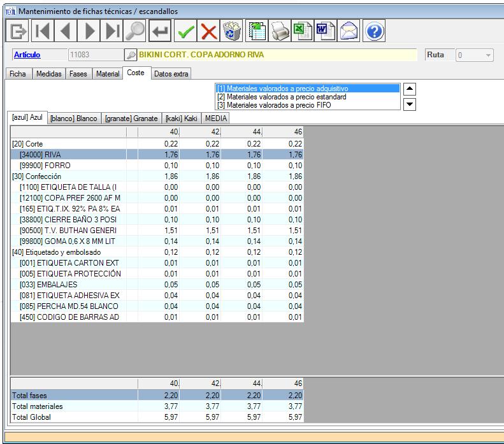Open the Datos extra tab
Image resolution: width=504 pixels, height=444 pixels.
coord(171,74)
